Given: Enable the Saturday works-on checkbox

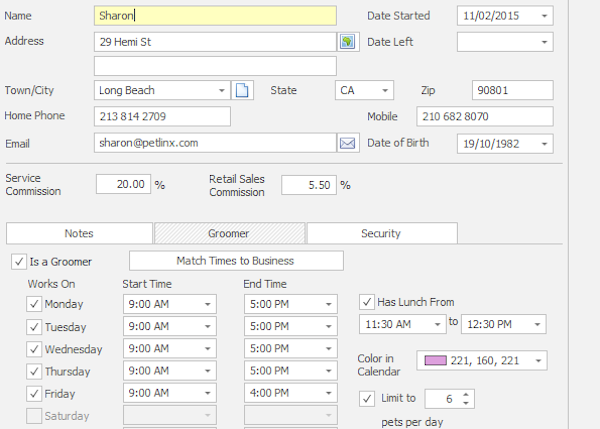Looking at the screenshot, I should pyautogui.click(x=34, y=416).
